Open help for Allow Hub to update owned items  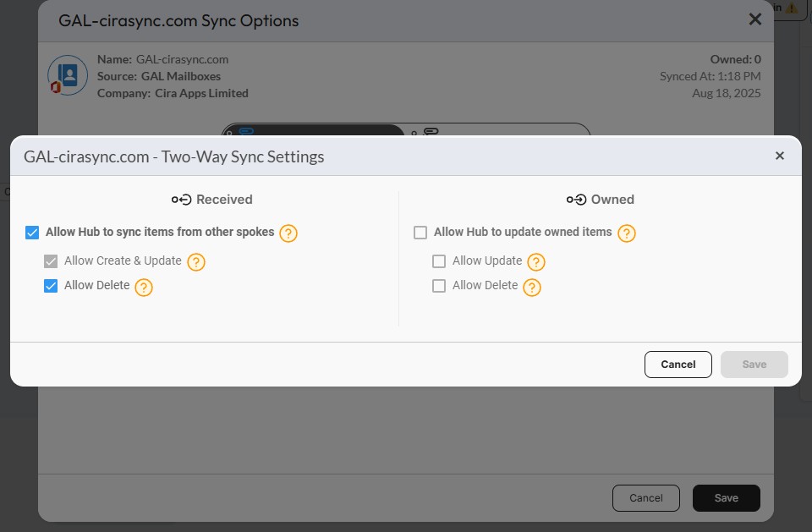point(627,233)
